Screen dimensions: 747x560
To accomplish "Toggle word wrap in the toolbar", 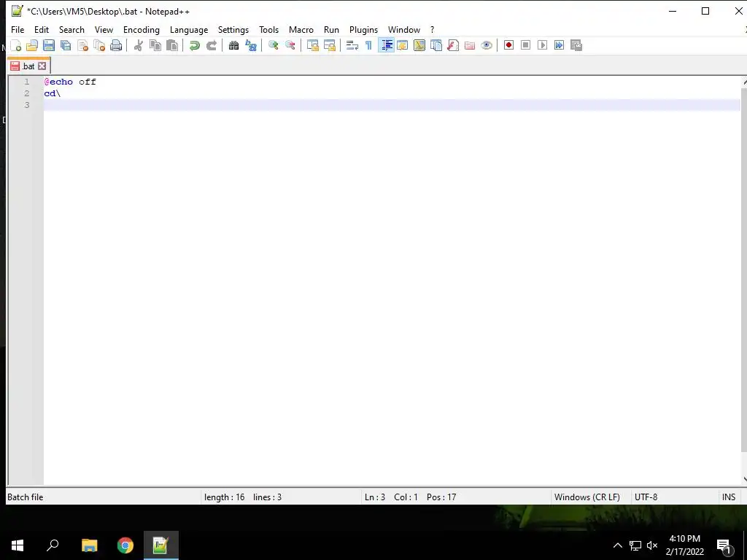I will tap(352, 45).
